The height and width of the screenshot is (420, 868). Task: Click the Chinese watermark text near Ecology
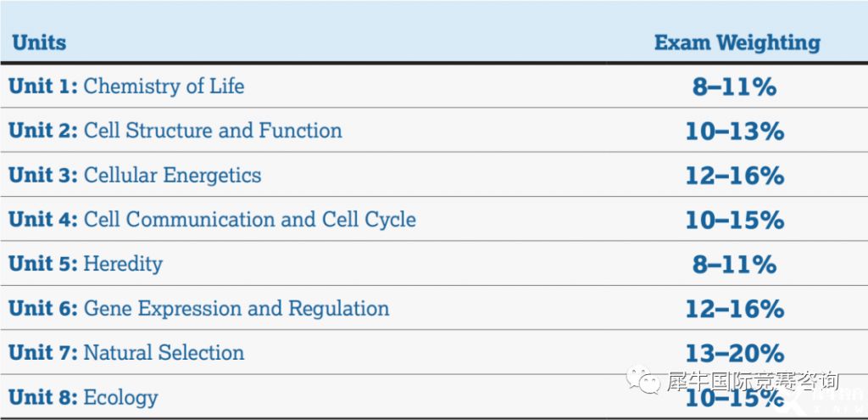click(753, 381)
